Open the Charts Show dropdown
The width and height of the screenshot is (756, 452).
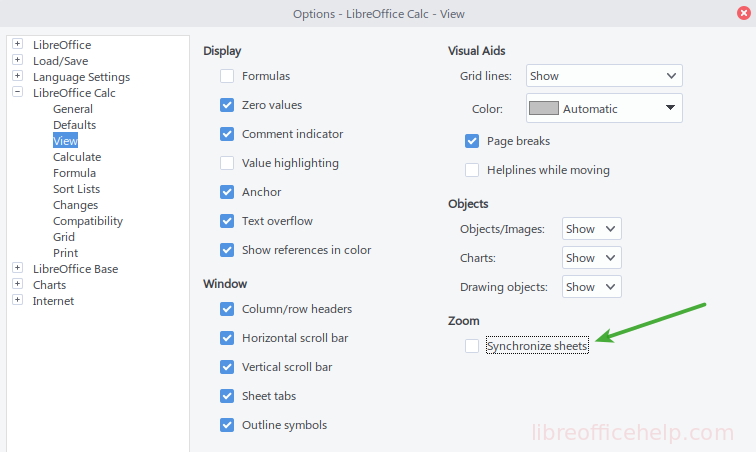coord(592,258)
